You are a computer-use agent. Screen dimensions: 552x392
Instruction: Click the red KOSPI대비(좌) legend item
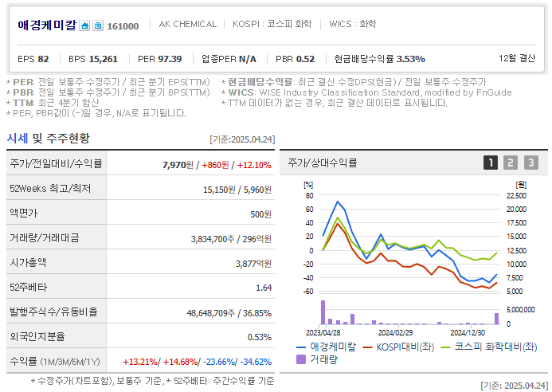[x=398, y=347]
